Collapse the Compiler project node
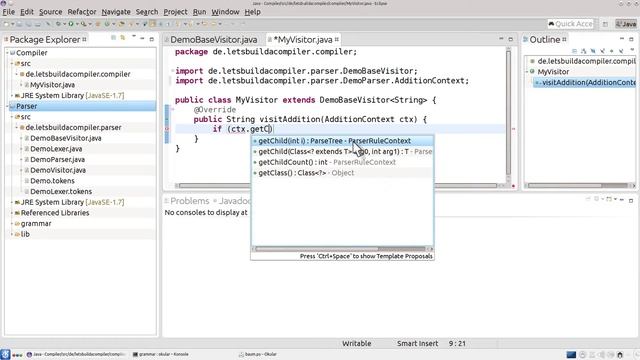Image resolution: width=640 pixels, height=360 pixels. (x=7, y=53)
